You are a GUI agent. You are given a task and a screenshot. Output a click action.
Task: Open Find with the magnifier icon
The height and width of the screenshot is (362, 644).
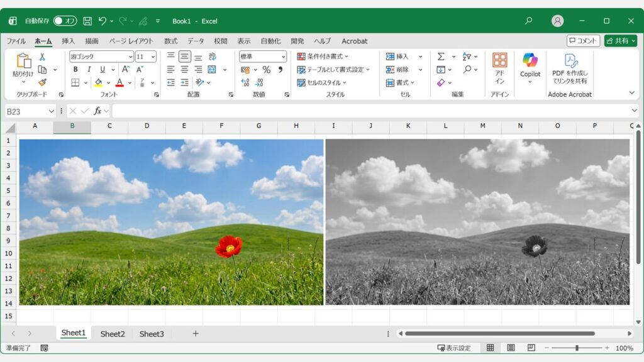pos(468,68)
